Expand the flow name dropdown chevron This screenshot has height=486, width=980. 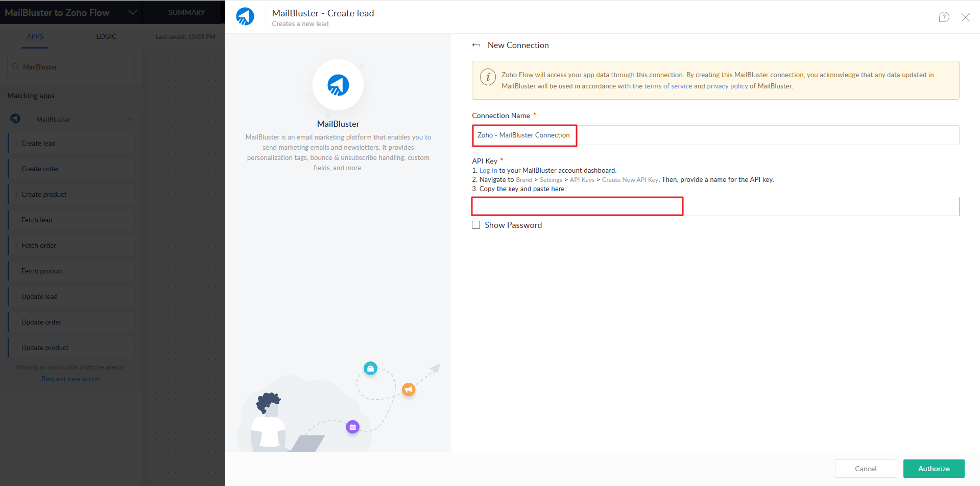pyautogui.click(x=132, y=13)
